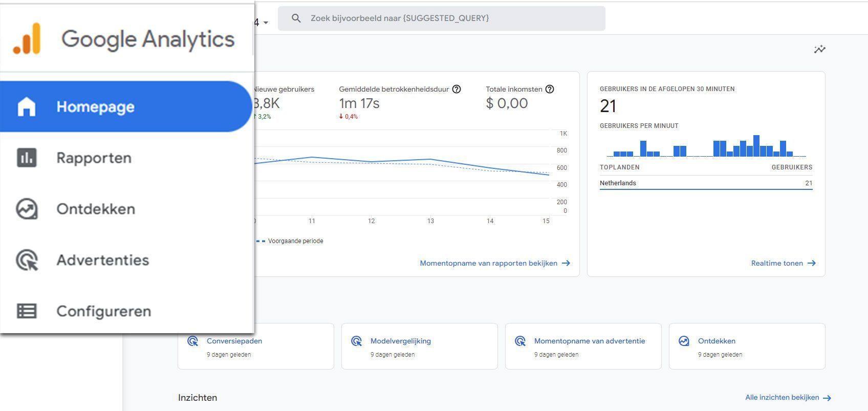Click the '$ 0,00' revenue value
This screenshot has width=868, height=411.
(507, 103)
